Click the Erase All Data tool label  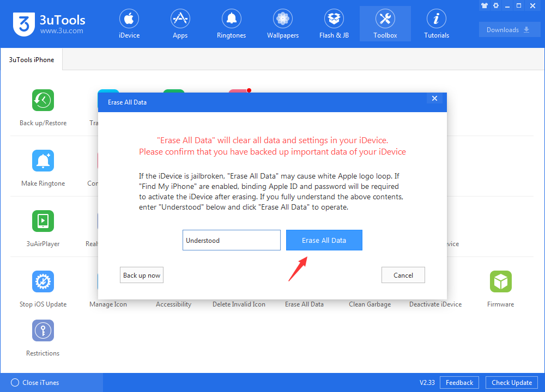[304, 304]
